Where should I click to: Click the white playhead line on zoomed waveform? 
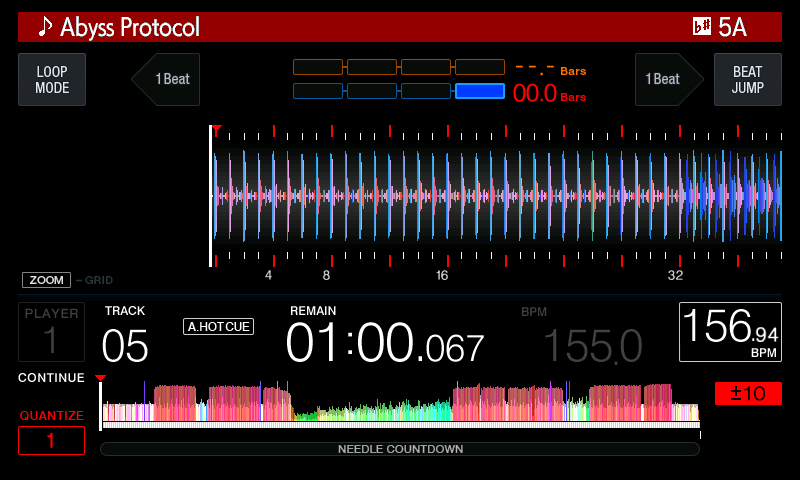[210, 196]
